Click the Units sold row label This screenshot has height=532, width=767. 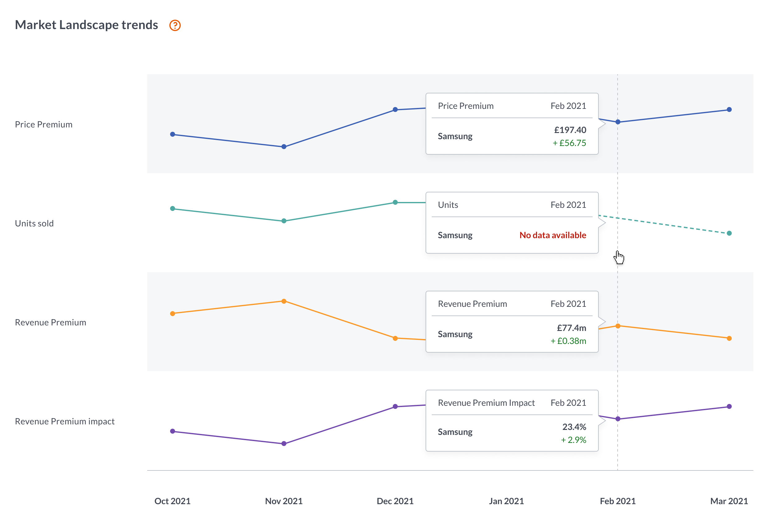click(34, 223)
